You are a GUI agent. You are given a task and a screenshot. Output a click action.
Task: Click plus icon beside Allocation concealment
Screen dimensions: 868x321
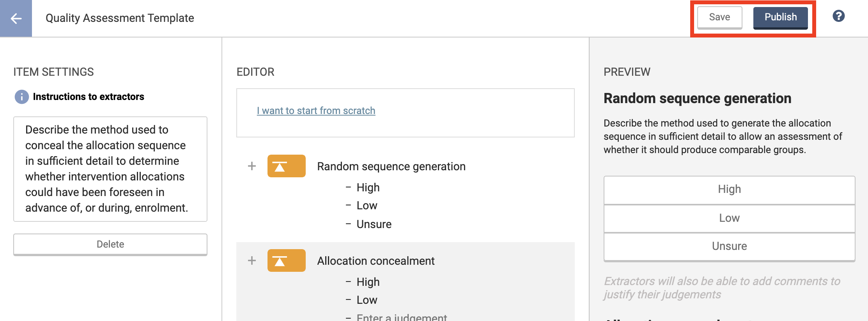coord(252,261)
